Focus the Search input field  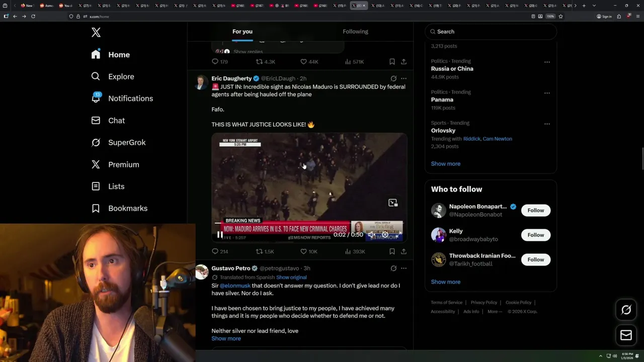[x=491, y=32]
